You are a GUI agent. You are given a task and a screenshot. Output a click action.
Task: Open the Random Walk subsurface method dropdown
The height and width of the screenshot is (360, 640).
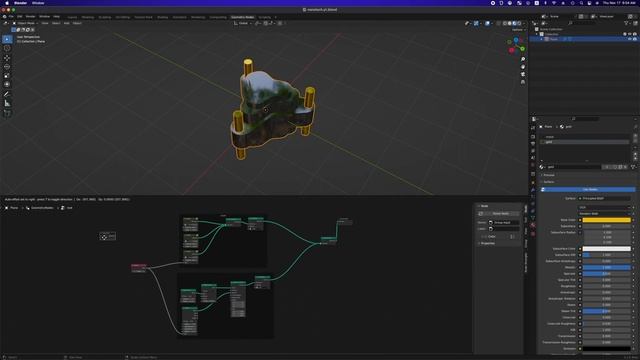(604, 213)
